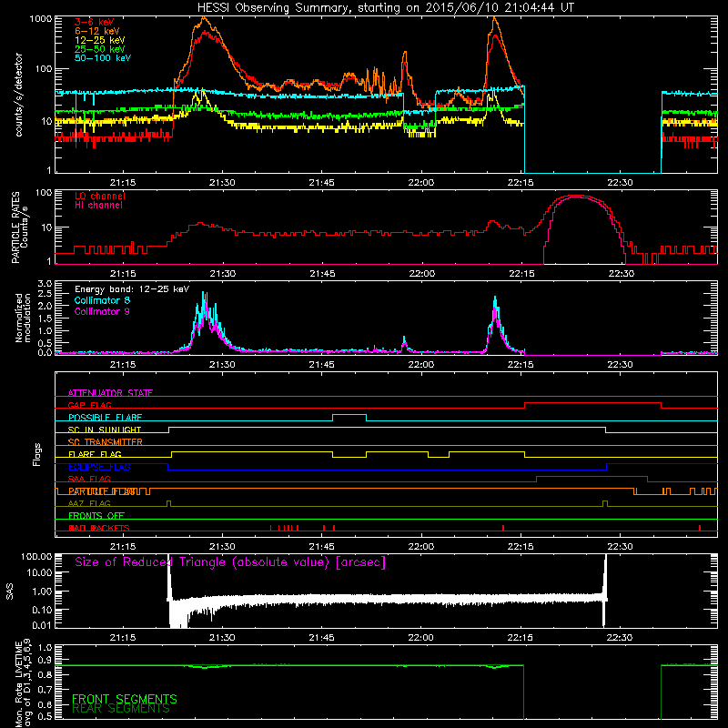Screen dimensions: 728x728
Task: Click 22:15 tick under the count-rate plot
Action: click(x=521, y=183)
